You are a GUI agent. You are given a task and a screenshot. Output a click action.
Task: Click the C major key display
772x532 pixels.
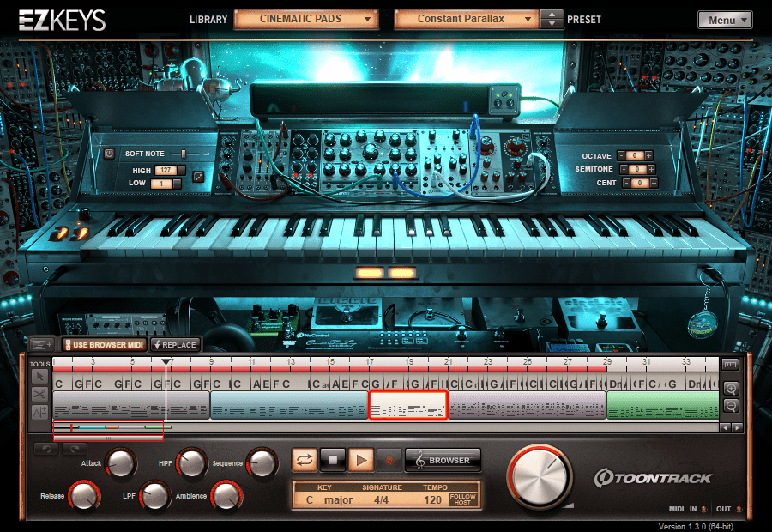[329, 500]
